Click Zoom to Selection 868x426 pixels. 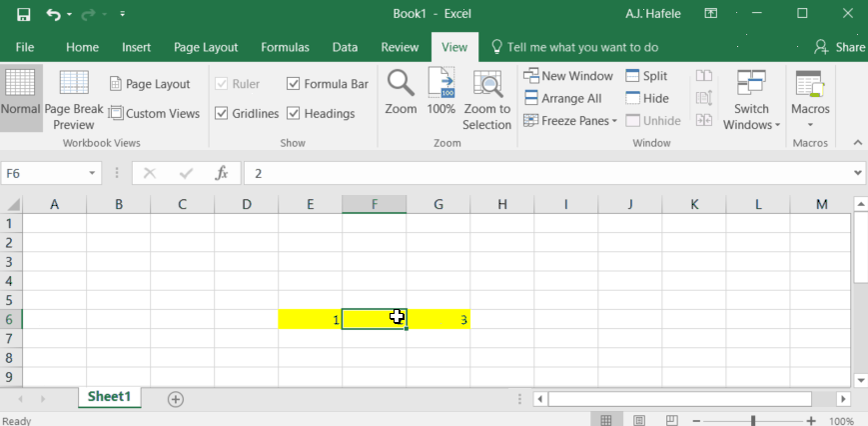pos(487,100)
